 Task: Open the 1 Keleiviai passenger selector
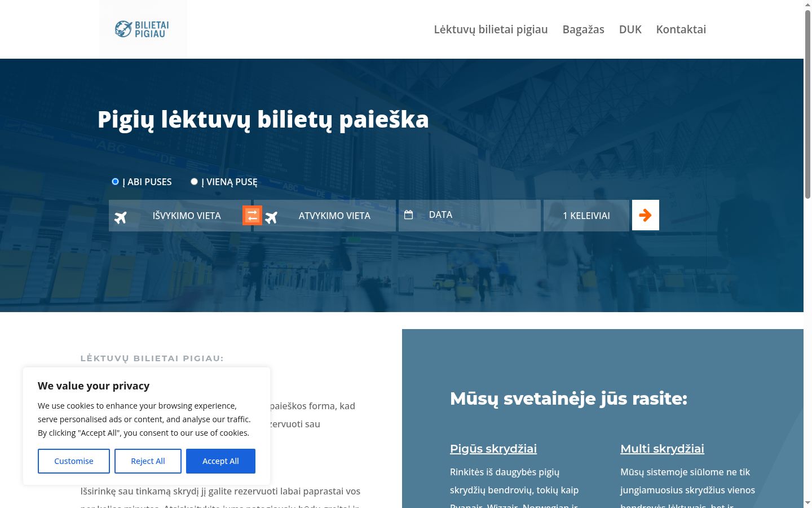pyautogui.click(x=586, y=216)
